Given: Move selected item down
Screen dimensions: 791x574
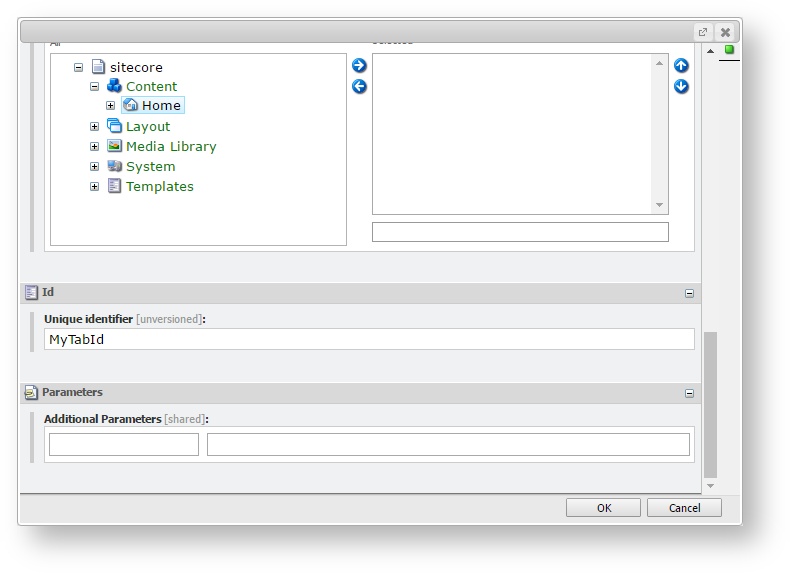Looking at the screenshot, I should pyautogui.click(x=681, y=86).
